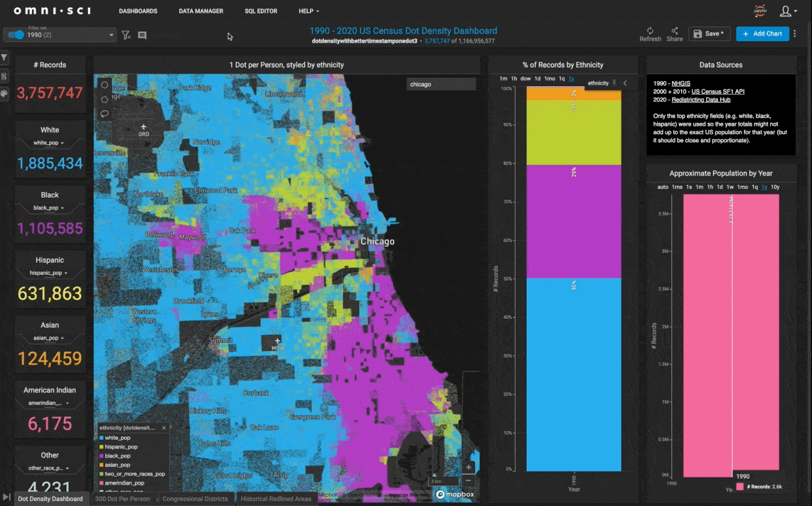Click the OmniSci logo

(53, 11)
